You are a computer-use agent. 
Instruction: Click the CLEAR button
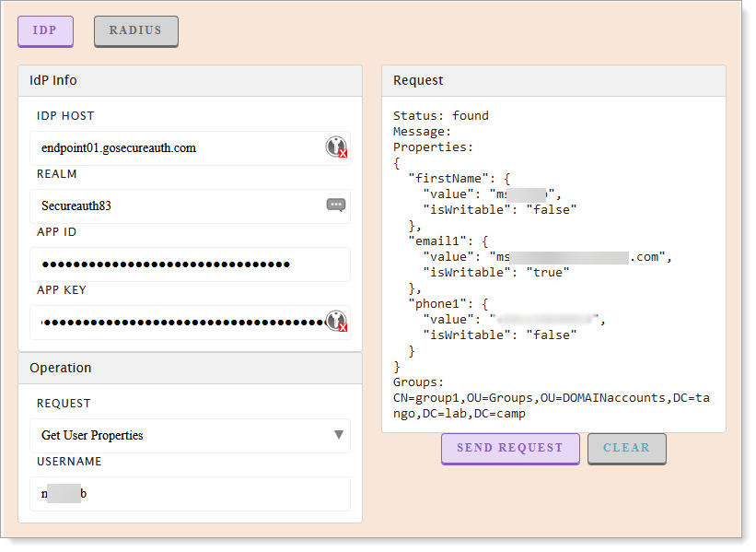point(627,448)
